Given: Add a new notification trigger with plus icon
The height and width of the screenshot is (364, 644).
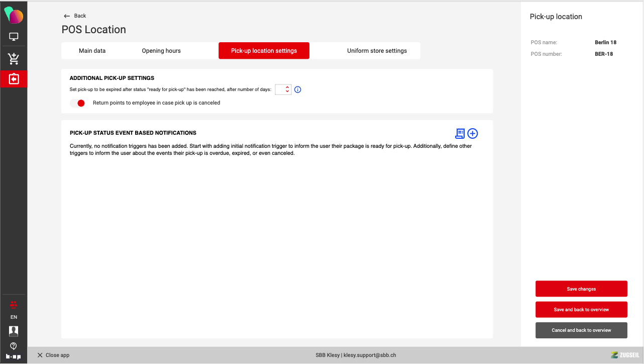Looking at the screenshot, I should (473, 133).
